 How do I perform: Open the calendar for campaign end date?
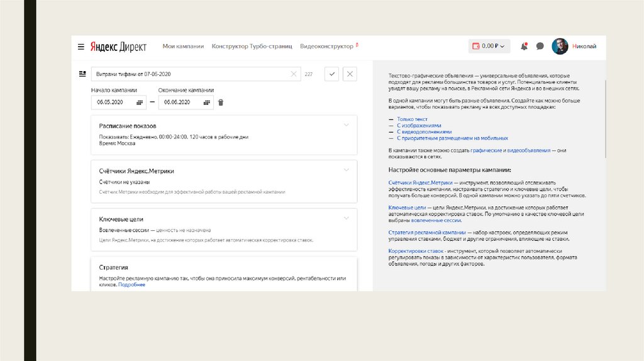coord(206,103)
